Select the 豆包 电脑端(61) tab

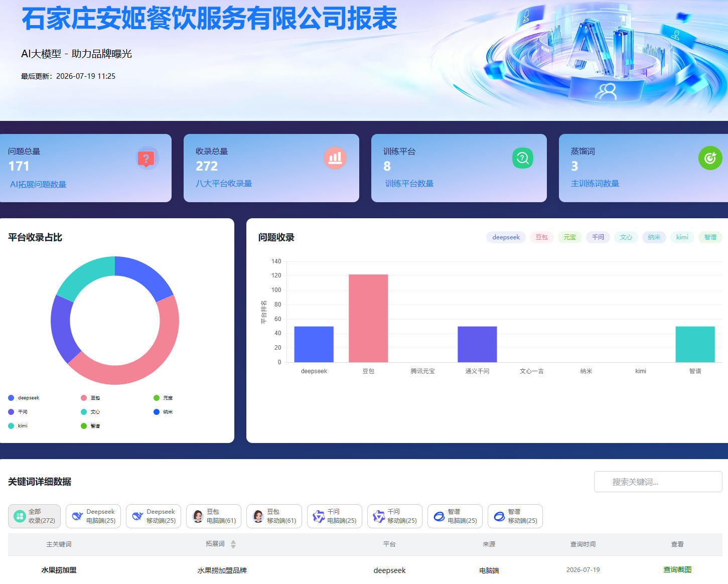214,516
